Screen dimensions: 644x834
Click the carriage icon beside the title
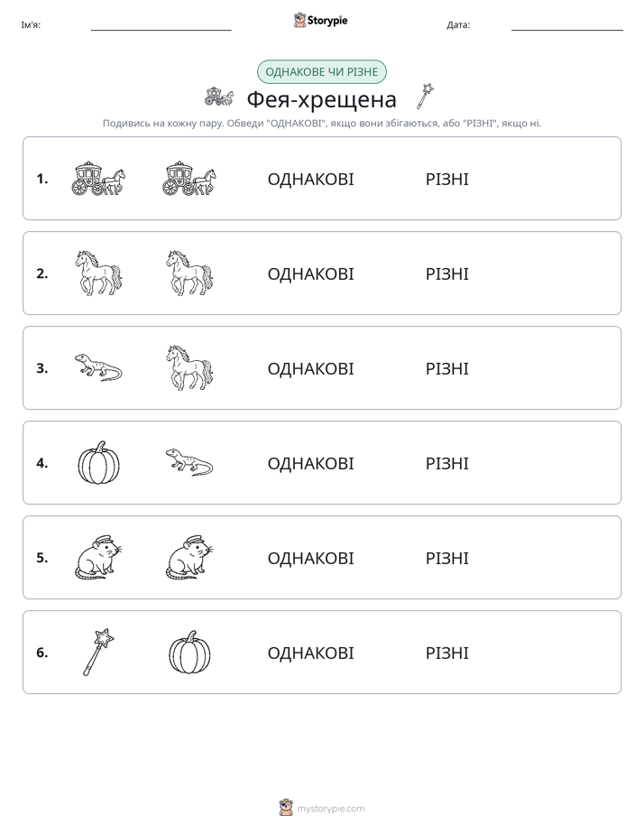(x=219, y=97)
